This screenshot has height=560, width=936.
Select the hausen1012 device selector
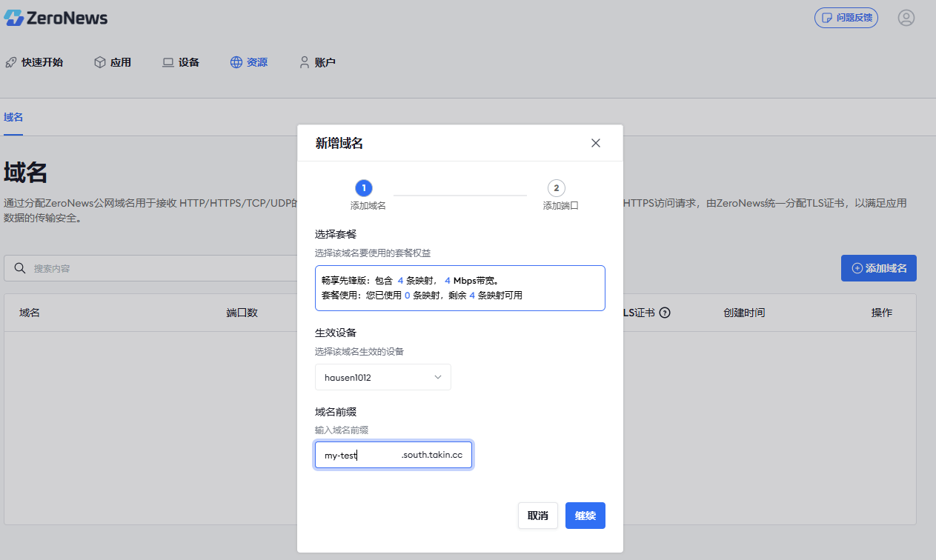[382, 377]
